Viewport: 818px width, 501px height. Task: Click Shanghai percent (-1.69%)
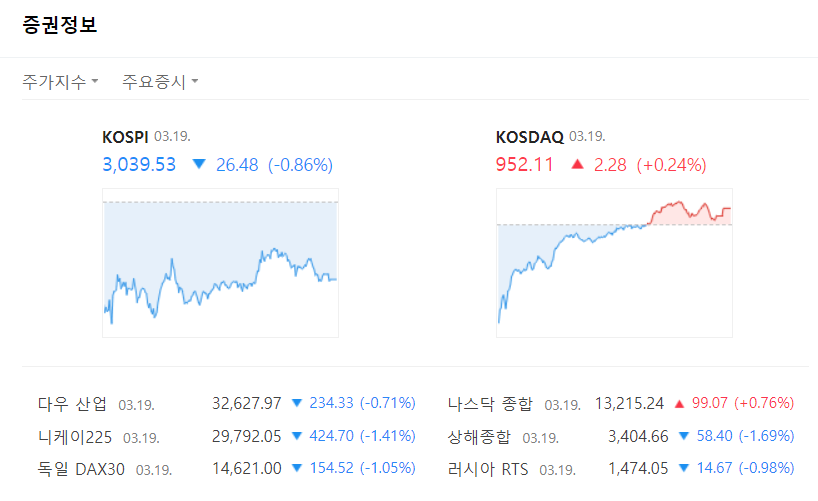(x=766, y=436)
